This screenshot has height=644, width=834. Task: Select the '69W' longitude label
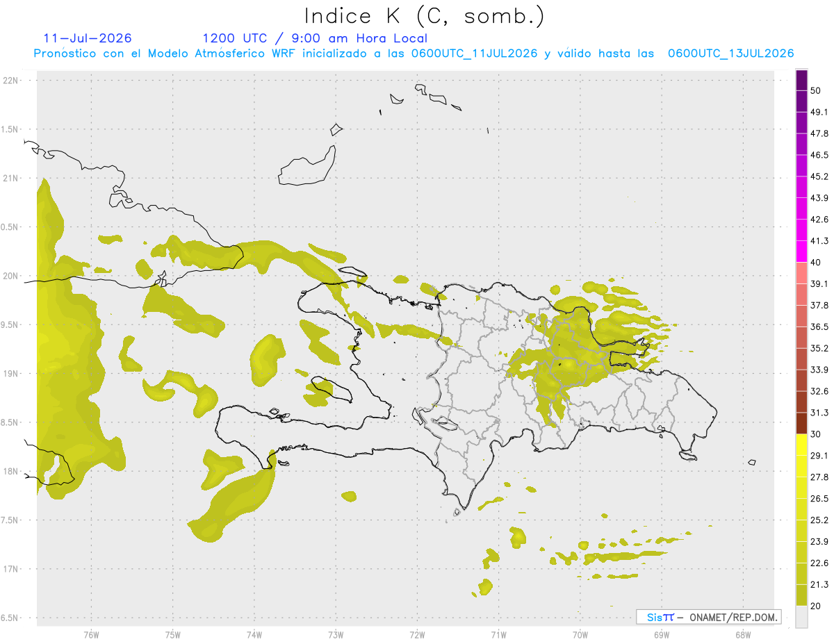662,635
